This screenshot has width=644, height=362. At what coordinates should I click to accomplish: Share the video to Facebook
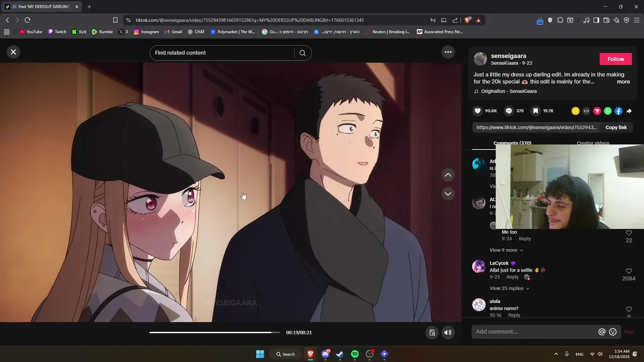click(618, 111)
